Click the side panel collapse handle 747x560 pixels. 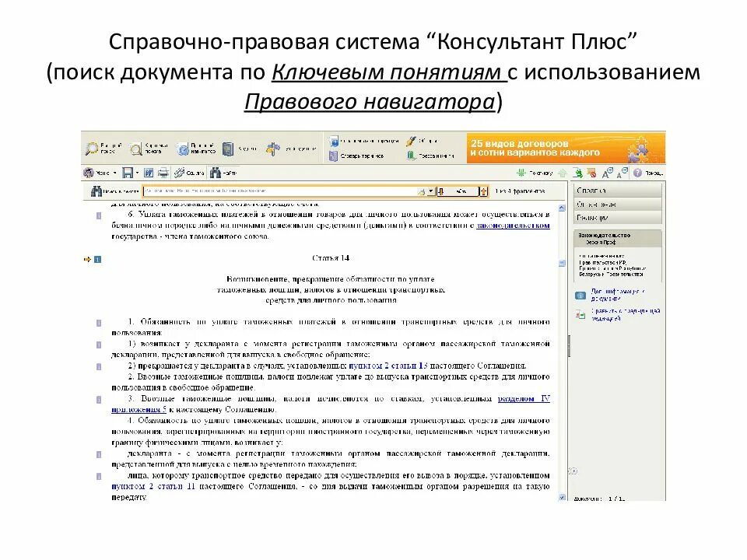pyautogui.click(x=569, y=346)
